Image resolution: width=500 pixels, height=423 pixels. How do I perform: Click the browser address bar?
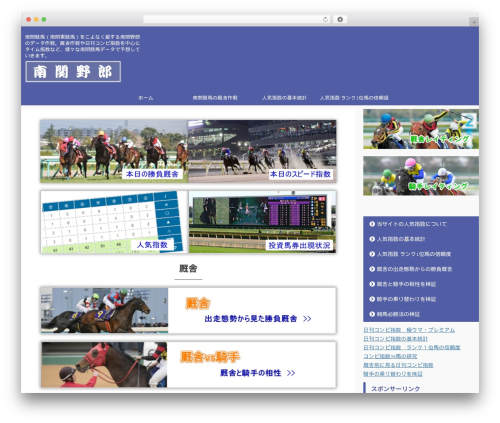(237, 19)
